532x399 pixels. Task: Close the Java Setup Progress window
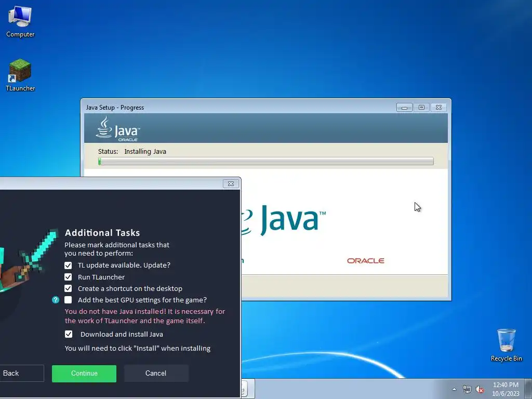click(438, 108)
